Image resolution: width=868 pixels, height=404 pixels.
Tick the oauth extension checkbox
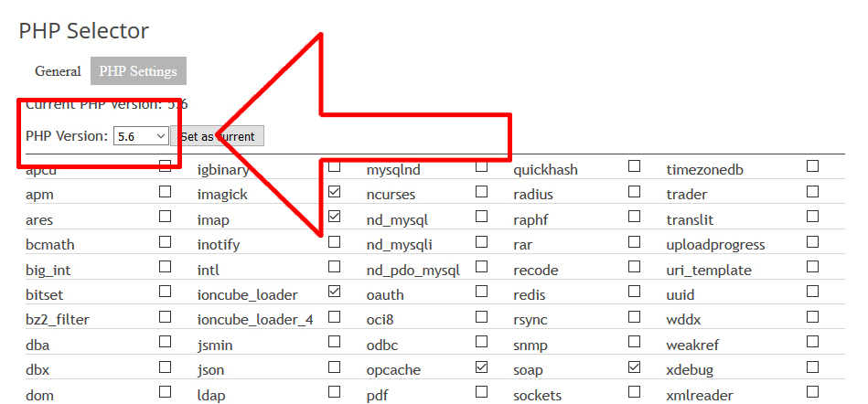tap(481, 292)
